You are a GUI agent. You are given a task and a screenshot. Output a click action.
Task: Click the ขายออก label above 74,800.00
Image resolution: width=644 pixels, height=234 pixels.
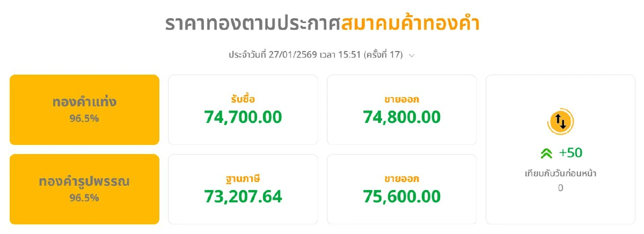coord(401,99)
